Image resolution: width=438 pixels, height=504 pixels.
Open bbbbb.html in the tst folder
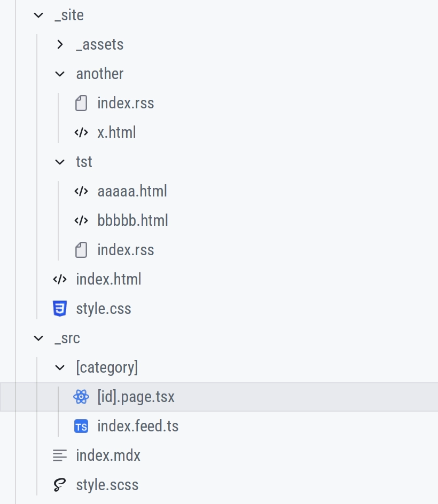[132, 220]
